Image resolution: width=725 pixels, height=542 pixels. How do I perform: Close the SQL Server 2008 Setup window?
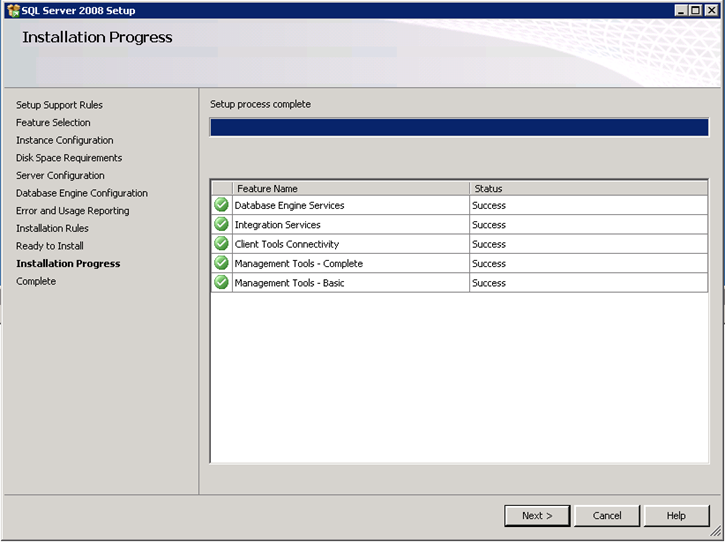(x=711, y=10)
